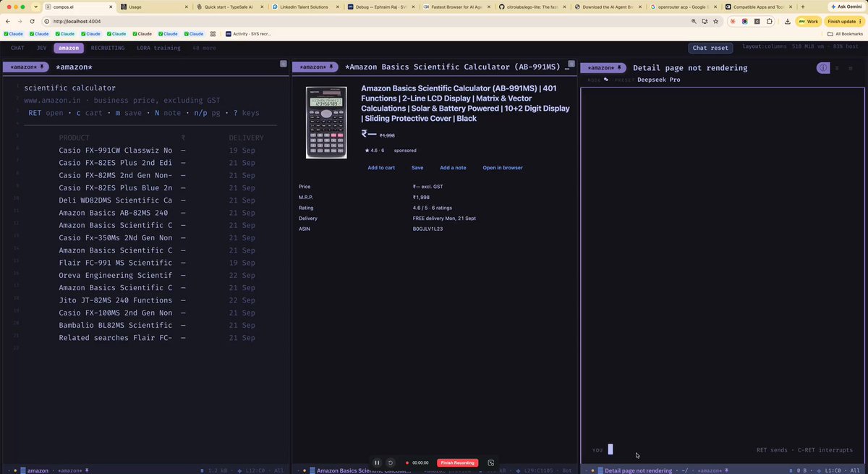Open the install-app icon in the address bar
Image resolution: width=868 pixels, height=474 pixels.
pos(705,21)
